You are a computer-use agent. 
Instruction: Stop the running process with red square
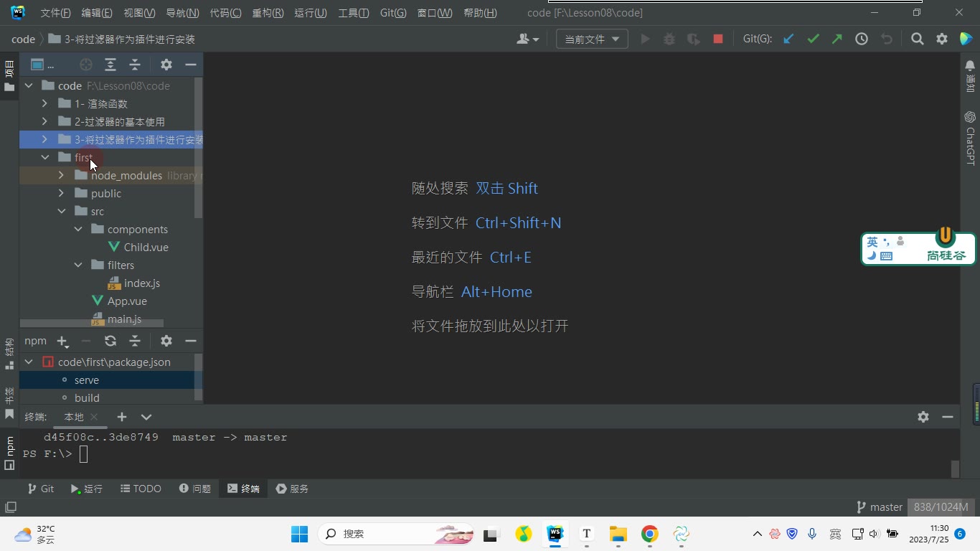(x=718, y=39)
